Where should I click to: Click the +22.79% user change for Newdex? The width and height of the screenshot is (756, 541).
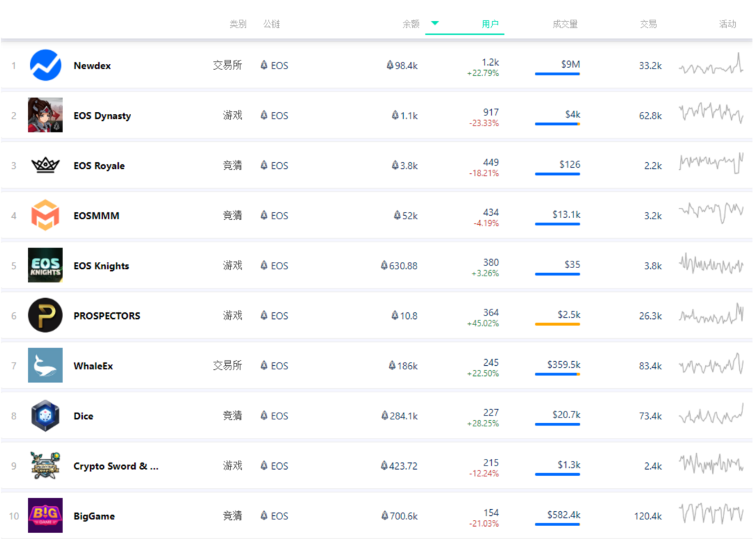[483, 73]
